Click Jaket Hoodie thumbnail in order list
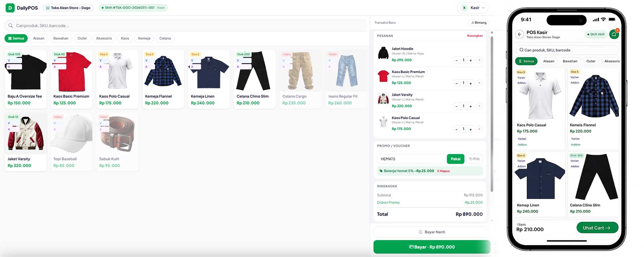The image size is (644, 257). (x=383, y=53)
